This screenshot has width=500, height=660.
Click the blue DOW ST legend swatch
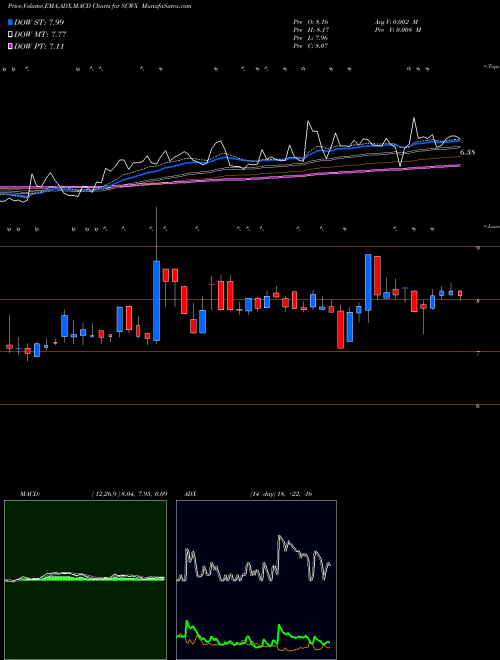10,22
